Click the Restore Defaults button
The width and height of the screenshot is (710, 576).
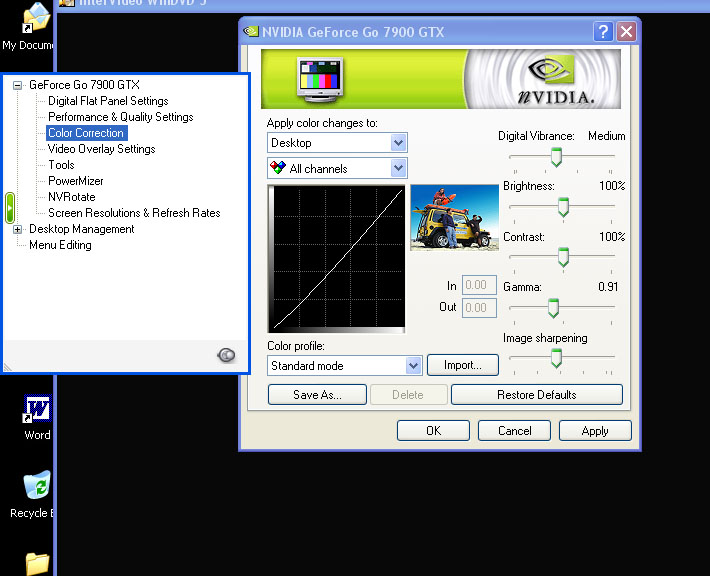click(537, 394)
